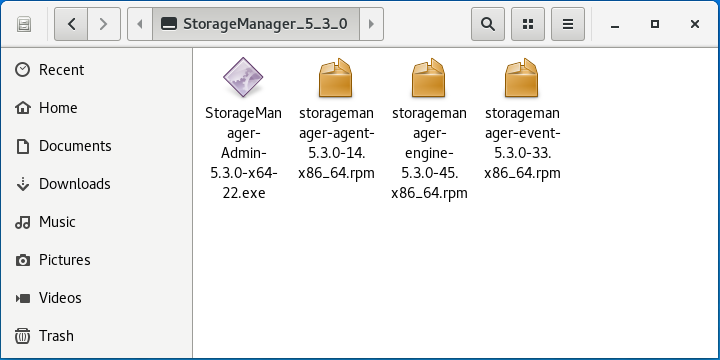Select the storagemanager-engine rpm package icon
Viewport: 720px width, 360px height.
428,77
